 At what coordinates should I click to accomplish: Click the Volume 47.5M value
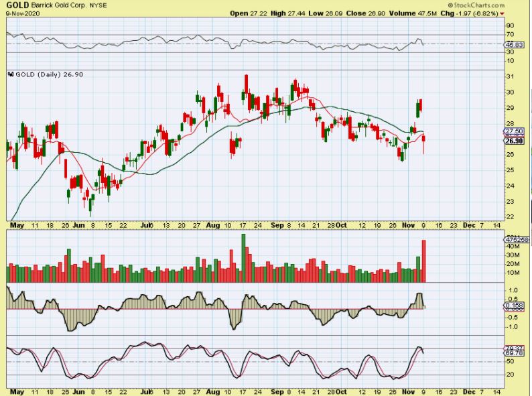[413, 13]
